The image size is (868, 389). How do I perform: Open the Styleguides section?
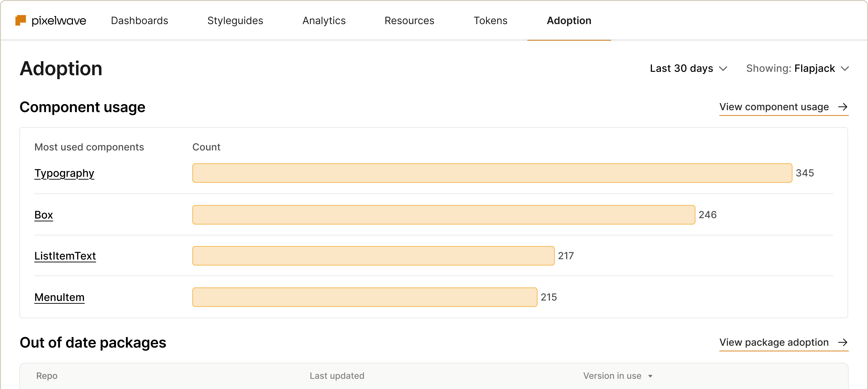[235, 21]
